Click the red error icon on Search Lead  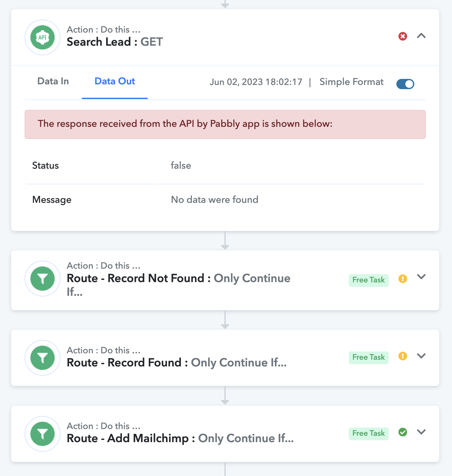click(x=403, y=36)
